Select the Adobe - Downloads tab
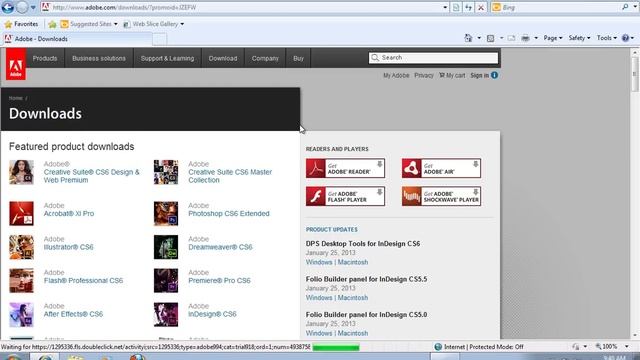This screenshot has width=640, height=360. 77,39
